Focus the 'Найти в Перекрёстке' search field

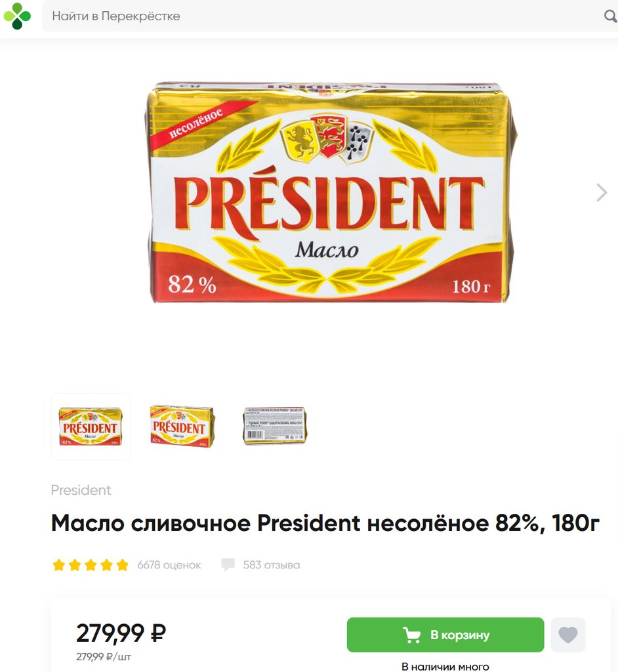(325, 16)
